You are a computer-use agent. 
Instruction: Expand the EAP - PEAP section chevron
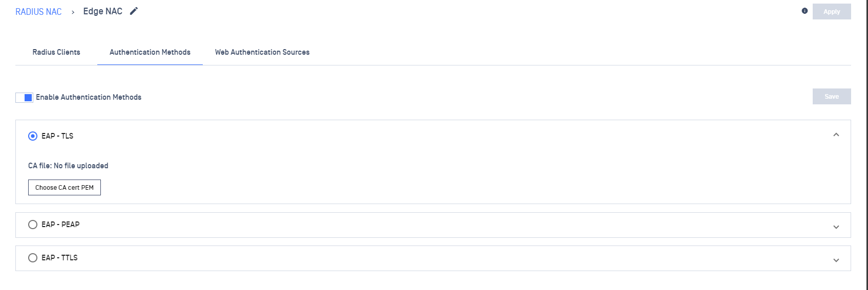click(836, 227)
